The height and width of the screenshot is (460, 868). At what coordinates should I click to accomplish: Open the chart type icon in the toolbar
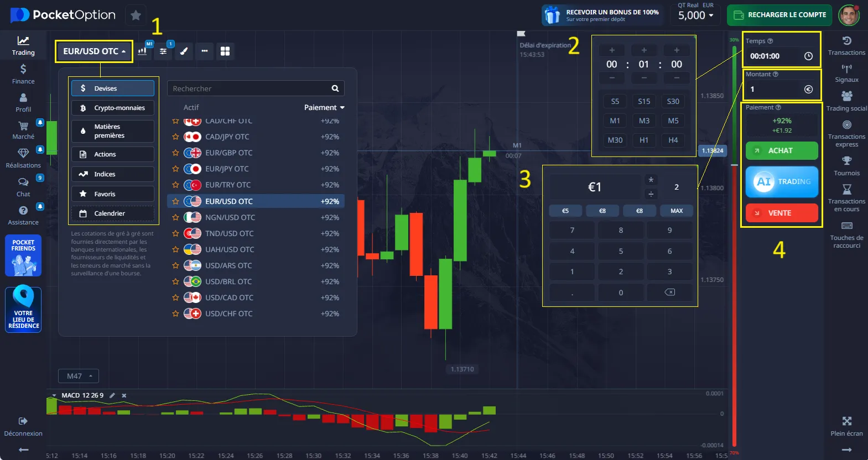coord(142,51)
